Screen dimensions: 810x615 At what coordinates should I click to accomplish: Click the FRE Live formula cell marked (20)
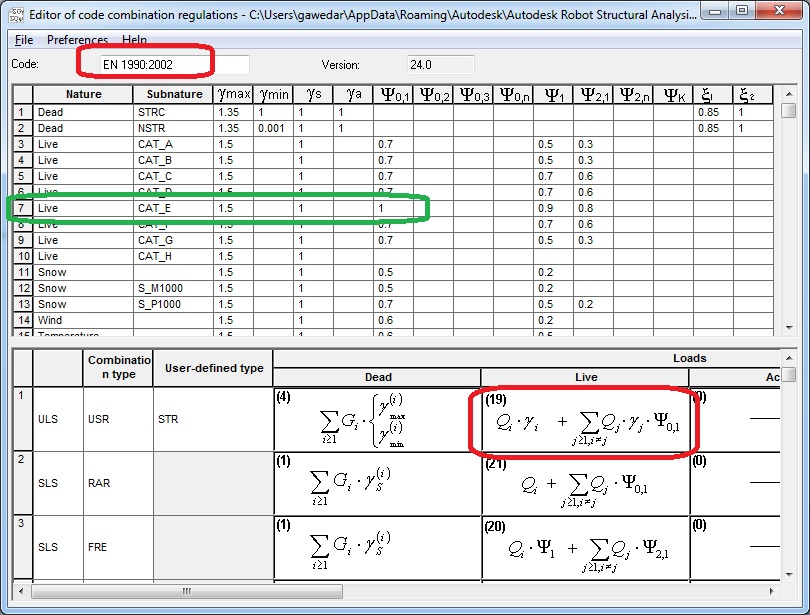tap(585, 547)
